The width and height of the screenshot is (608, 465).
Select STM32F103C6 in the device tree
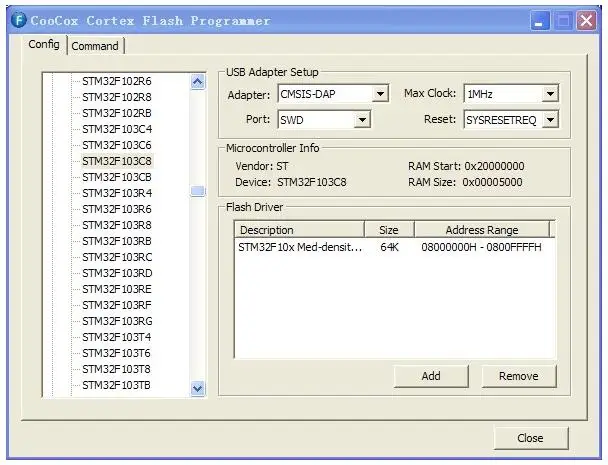(117, 145)
